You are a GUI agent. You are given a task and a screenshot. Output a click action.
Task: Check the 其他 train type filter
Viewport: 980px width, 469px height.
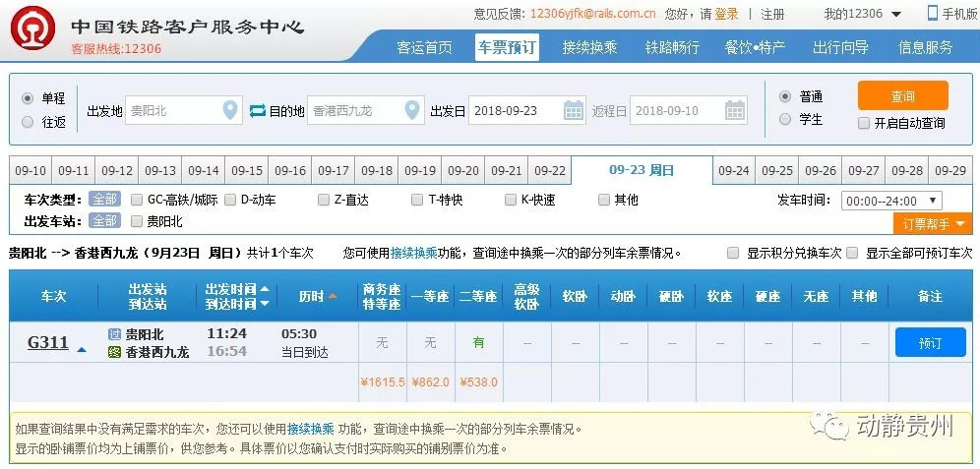[604, 200]
